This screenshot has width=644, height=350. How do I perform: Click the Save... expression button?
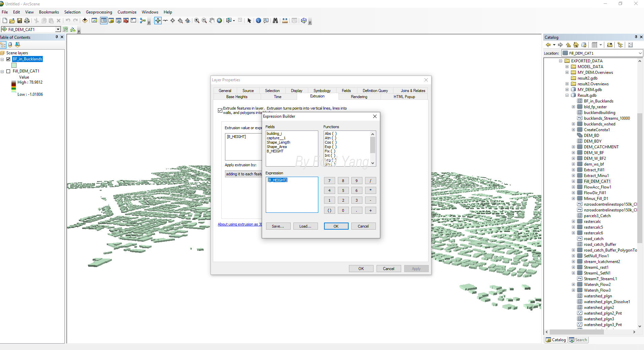click(278, 226)
